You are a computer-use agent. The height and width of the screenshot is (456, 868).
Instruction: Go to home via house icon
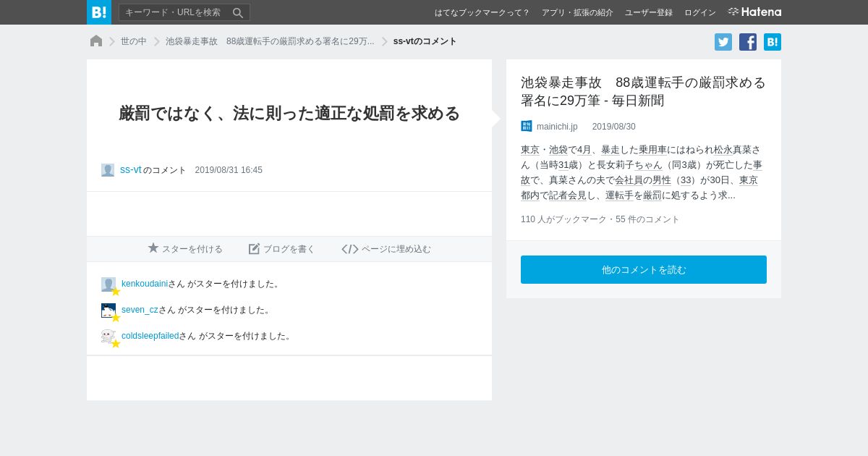[x=96, y=41]
